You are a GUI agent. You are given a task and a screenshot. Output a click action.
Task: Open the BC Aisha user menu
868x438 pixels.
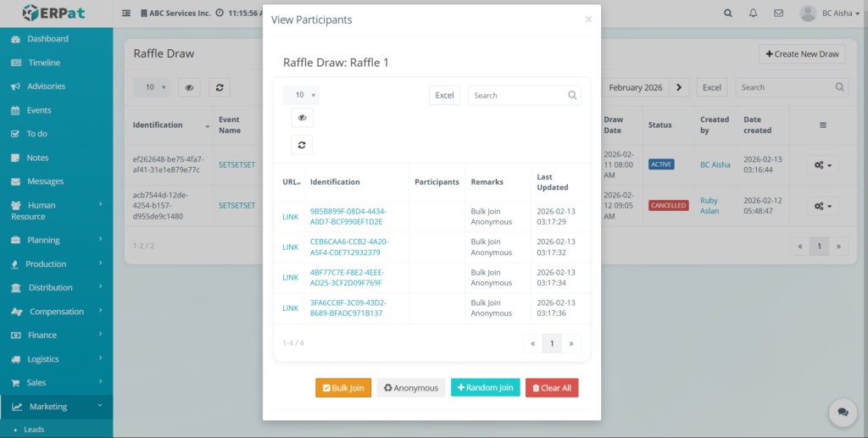point(830,14)
